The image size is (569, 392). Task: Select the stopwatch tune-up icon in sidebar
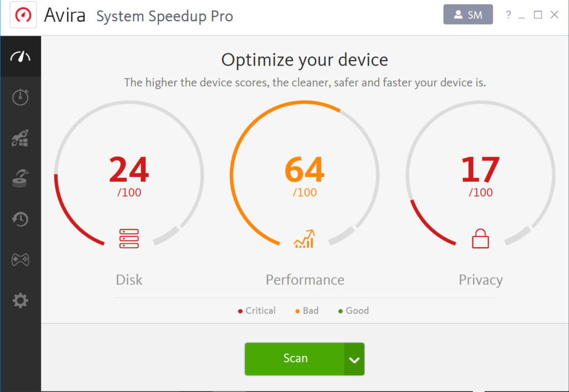click(21, 97)
